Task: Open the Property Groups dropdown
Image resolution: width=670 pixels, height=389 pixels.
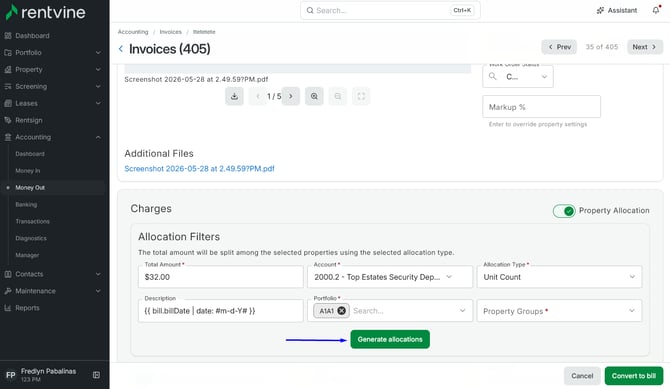Action: [559, 311]
